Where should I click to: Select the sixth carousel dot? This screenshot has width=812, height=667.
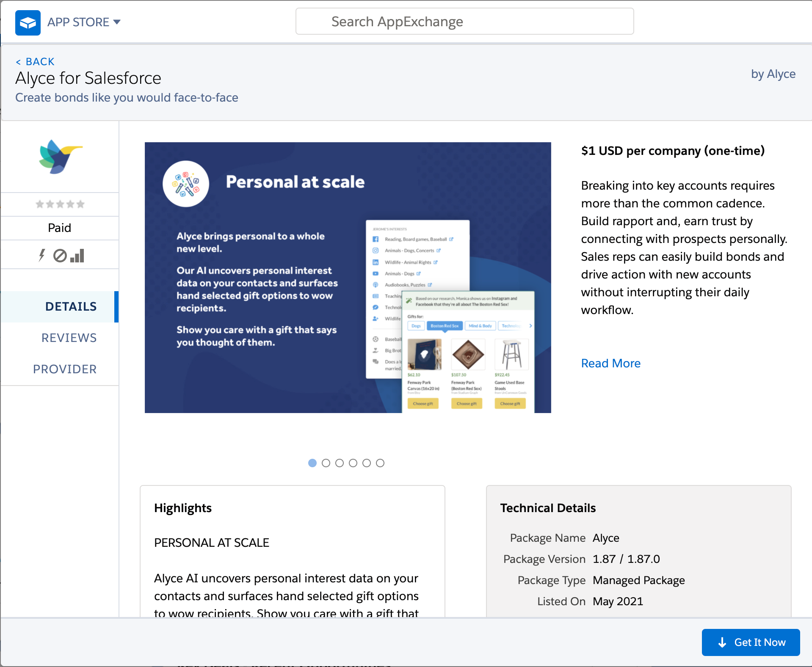click(x=380, y=463)
